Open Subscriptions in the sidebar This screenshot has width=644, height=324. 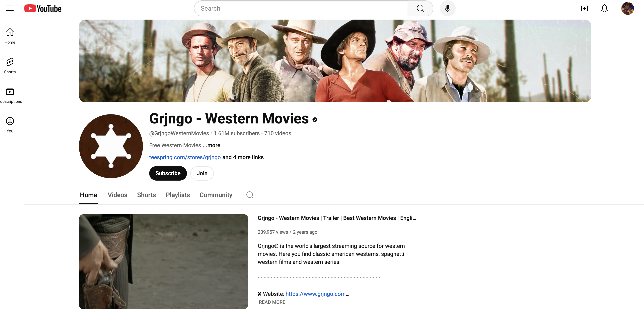point(11,95)
